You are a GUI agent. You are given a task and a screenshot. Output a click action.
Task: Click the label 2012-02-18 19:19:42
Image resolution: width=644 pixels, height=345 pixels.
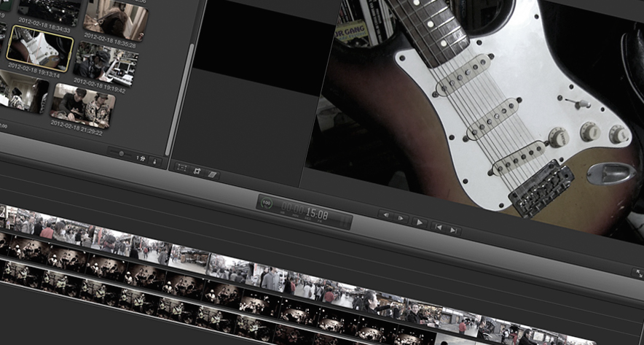[x=99, y=85]
